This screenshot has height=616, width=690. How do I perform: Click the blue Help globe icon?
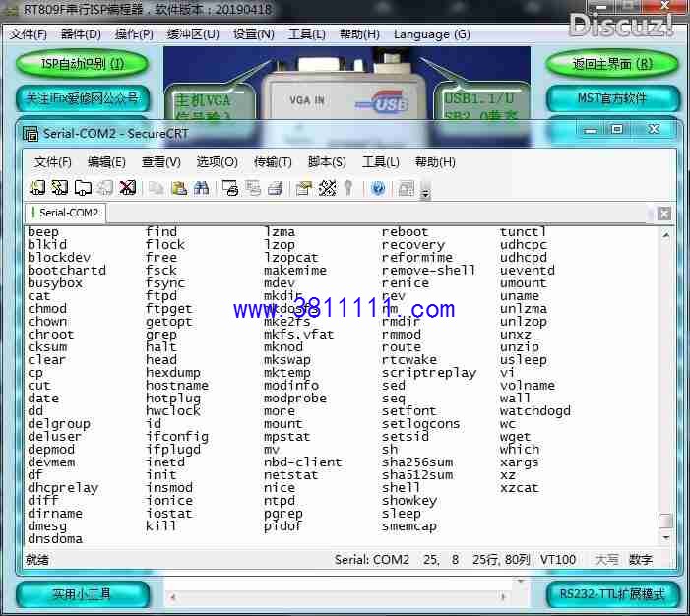point(378,188)
